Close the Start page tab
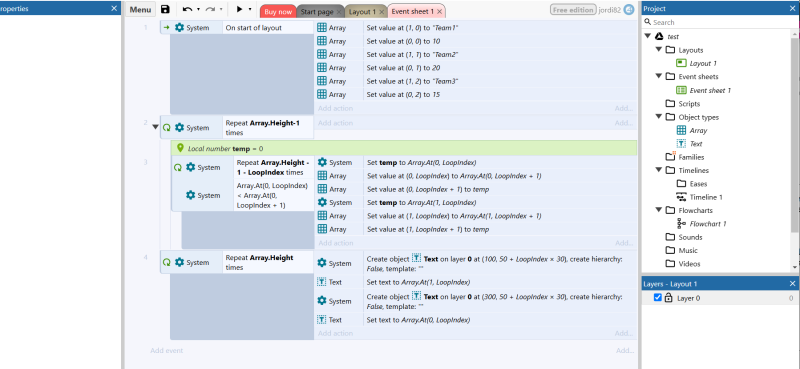Image resolution: width=800 pixels, height=369 pixels. (x=339, y=12)
